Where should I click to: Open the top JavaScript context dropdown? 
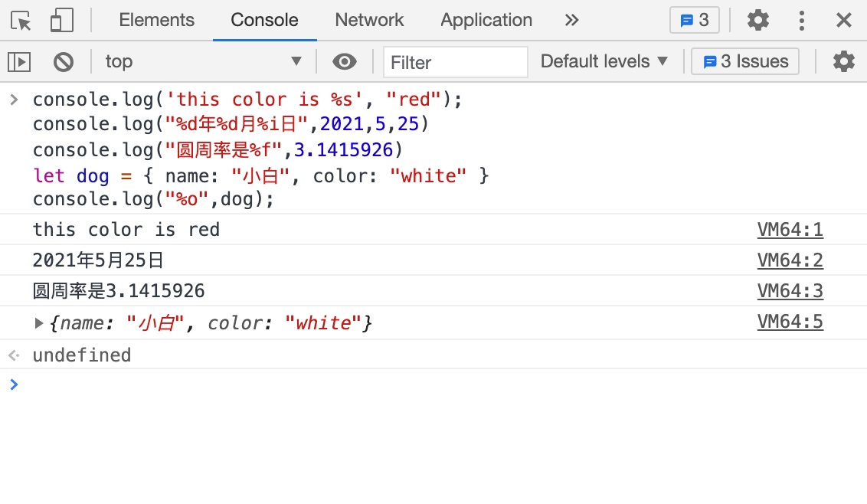point(204,61)
